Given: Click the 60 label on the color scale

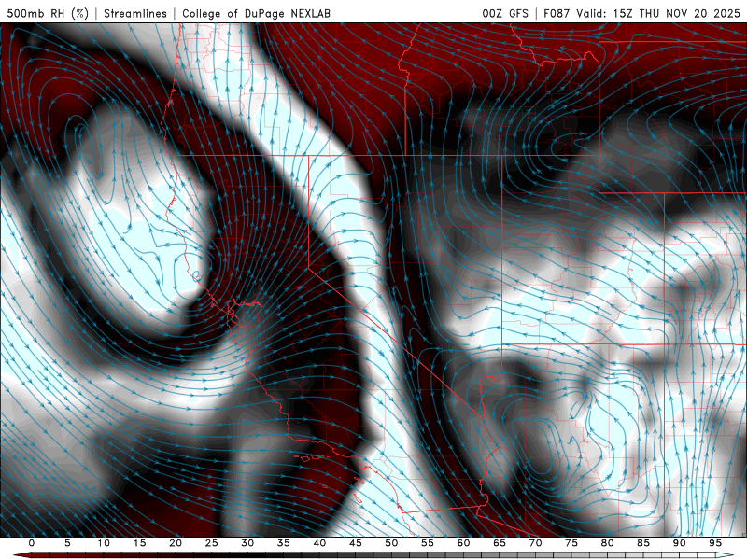Looking at the screenshot, I should [463, 543].
